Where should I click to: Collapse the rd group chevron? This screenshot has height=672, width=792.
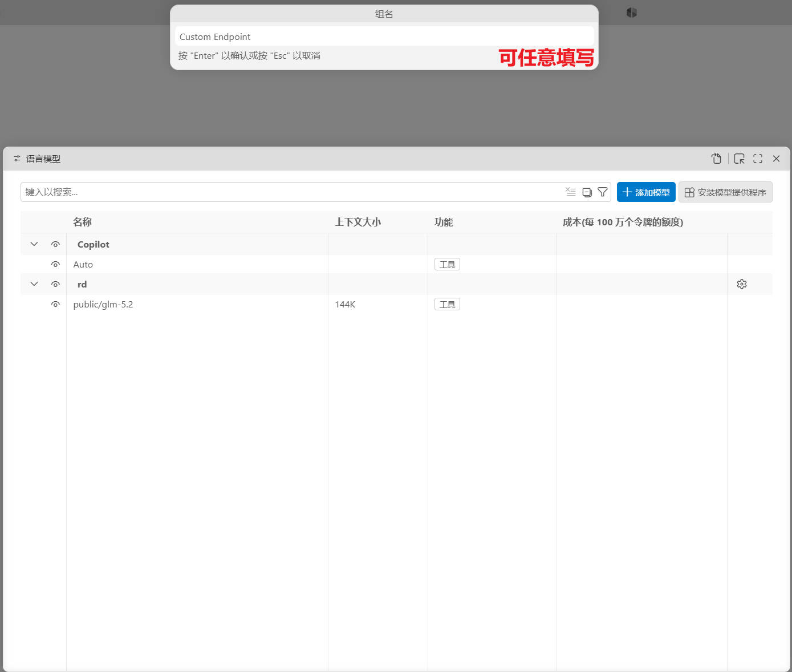[34, 284]
